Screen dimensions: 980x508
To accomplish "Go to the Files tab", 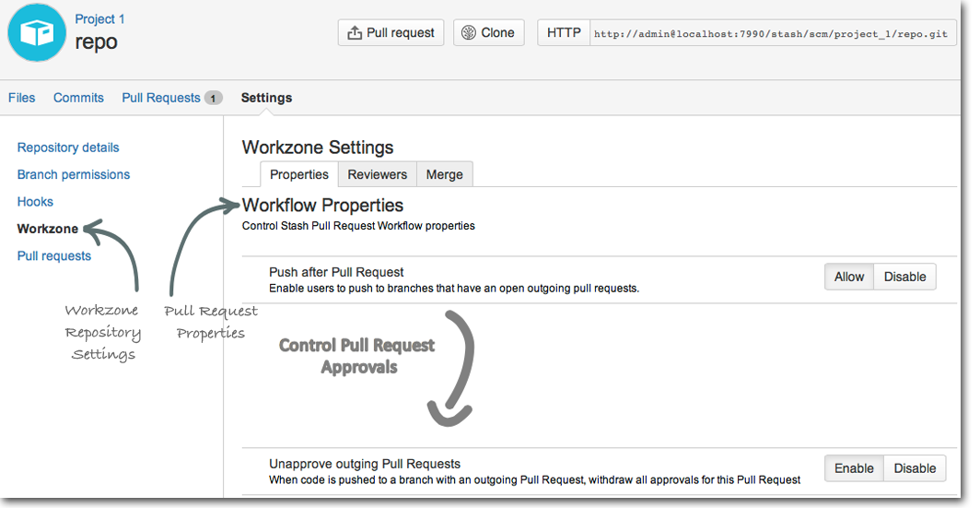I will [x=22, y=98].
